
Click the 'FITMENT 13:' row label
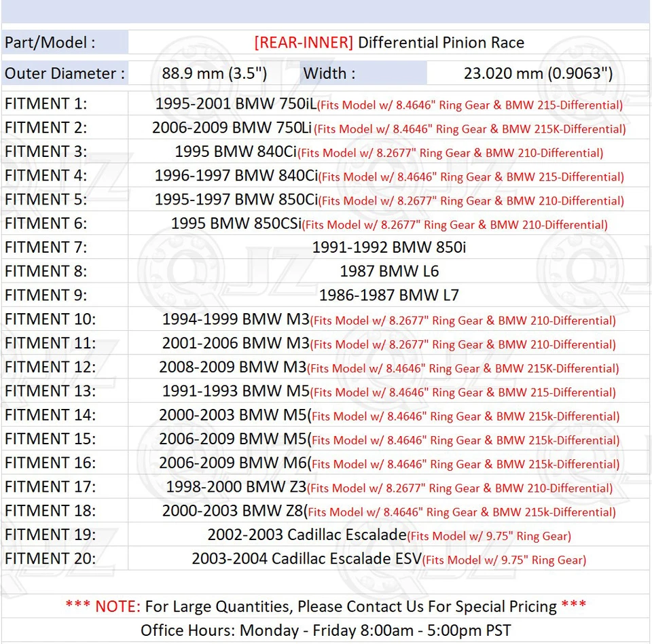[50, 391]
